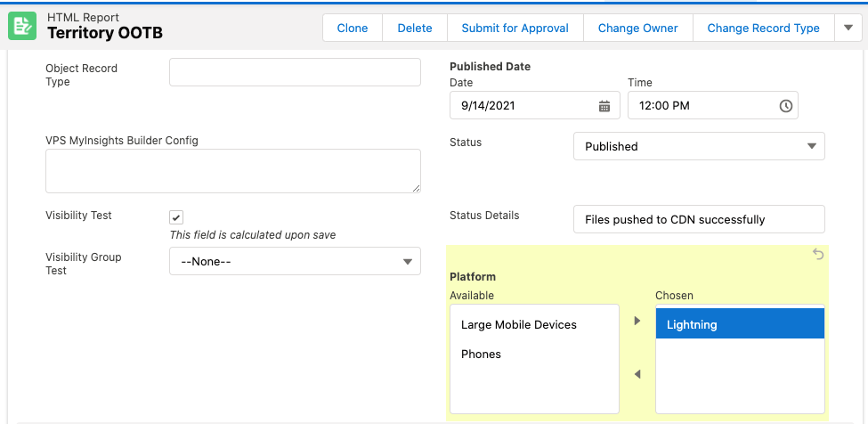868x424 pixels.
Task: Click the HTML Report record icon
Action: coord(22,27)
